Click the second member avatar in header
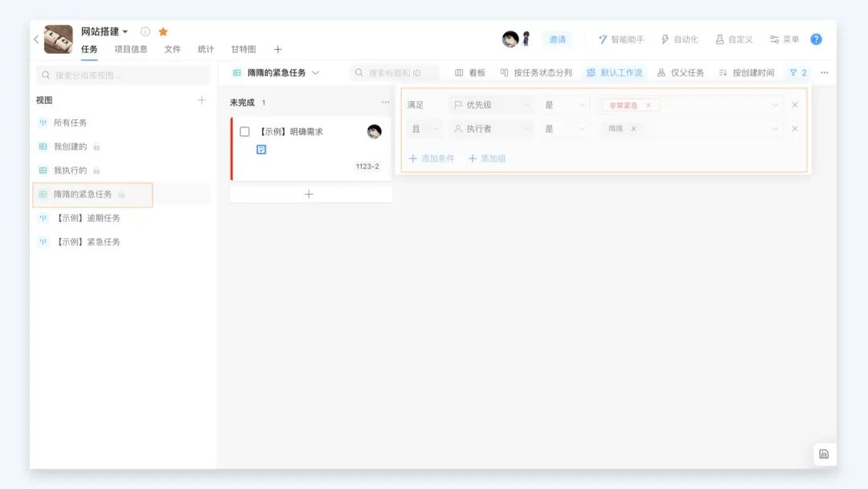This screenshot has height=489, width=868. pos(526,39)
